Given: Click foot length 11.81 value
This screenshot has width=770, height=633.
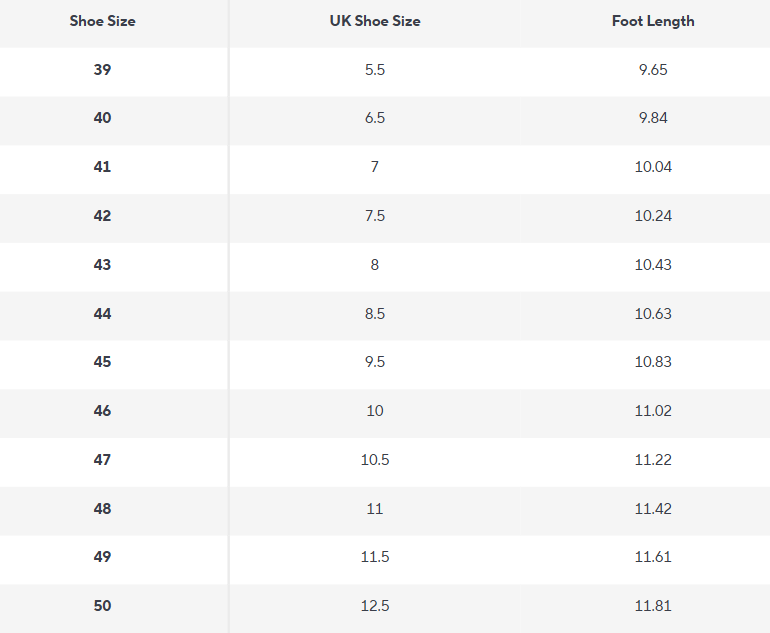Looking at the screenshot, I should pyautogui.click(x=653, y=606).
